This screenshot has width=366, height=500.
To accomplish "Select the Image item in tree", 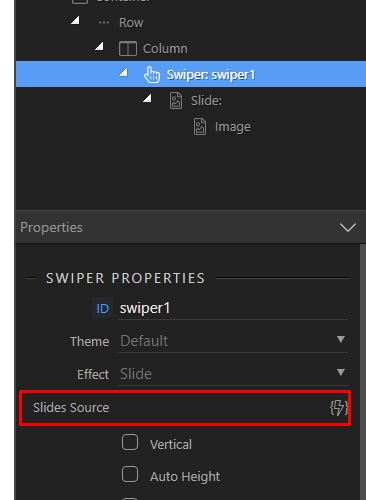I will [233, 127].
